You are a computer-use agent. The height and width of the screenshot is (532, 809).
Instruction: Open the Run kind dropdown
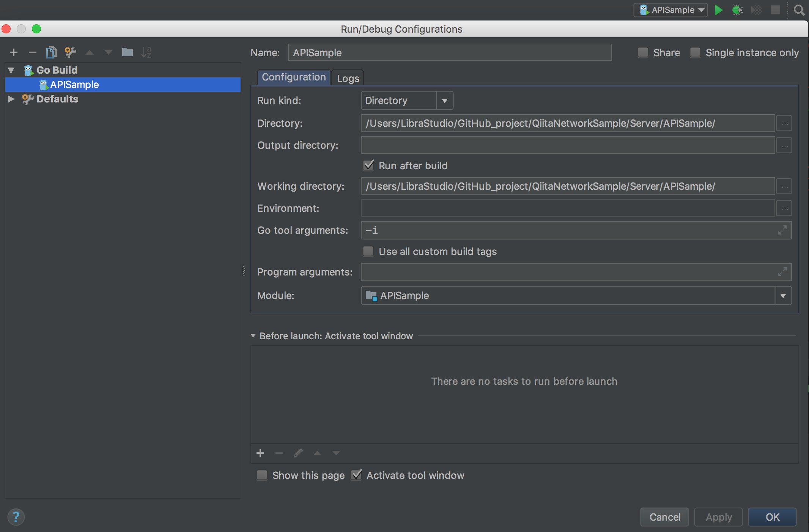click(445, 100)
